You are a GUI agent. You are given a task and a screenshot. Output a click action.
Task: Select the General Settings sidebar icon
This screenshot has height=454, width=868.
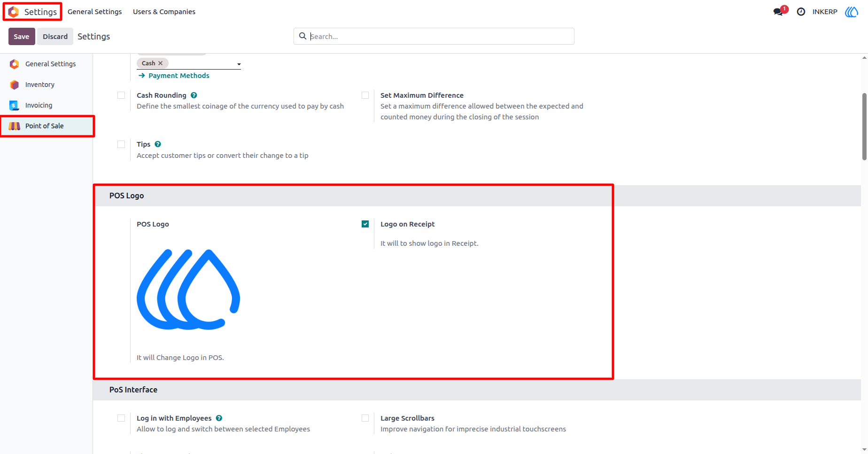tap(15, 64)
